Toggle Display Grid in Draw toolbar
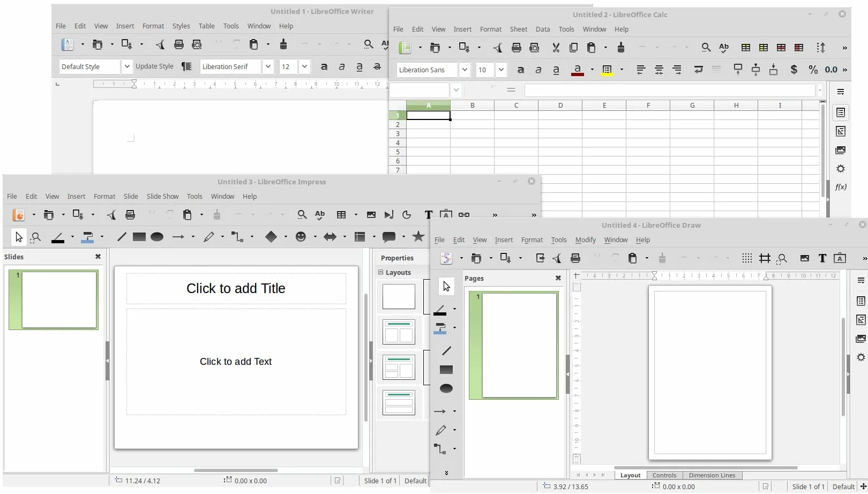Viewport: 868px width, 494px height. point(747,258)
